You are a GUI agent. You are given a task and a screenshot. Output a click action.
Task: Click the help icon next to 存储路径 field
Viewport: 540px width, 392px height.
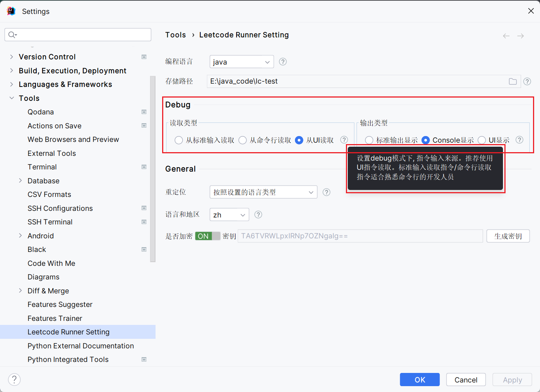pyautogui.click(x=527, y=81)
